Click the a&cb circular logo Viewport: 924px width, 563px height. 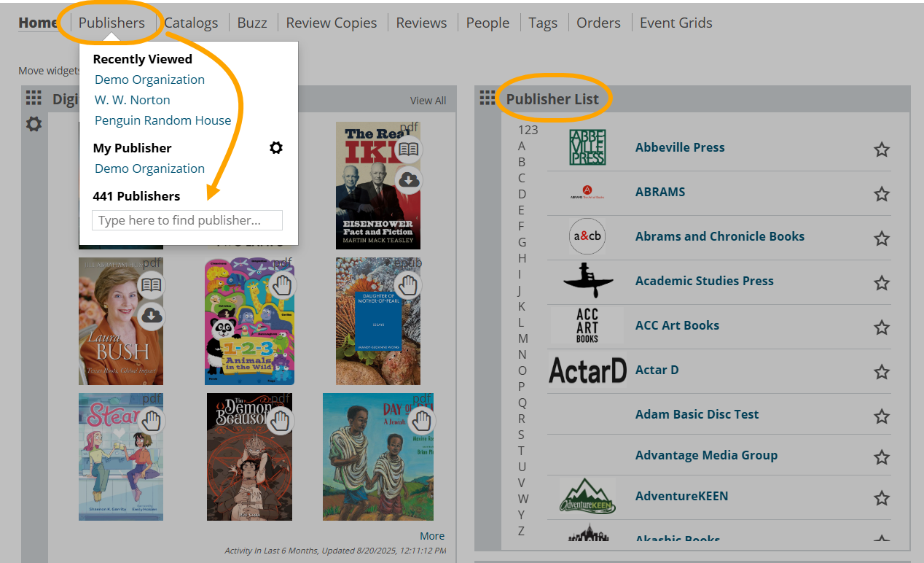[587, 236]
